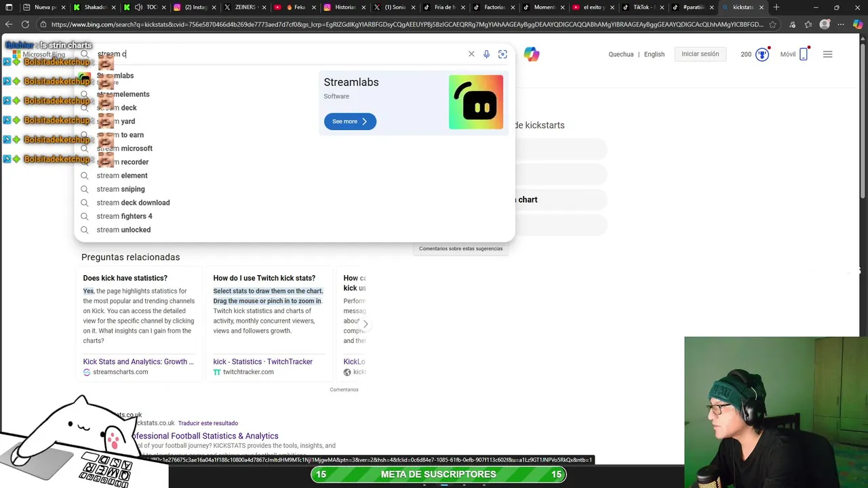Open visual search camera icon
The width and height of the screenshot is (868, 488).
coord(502,54)
